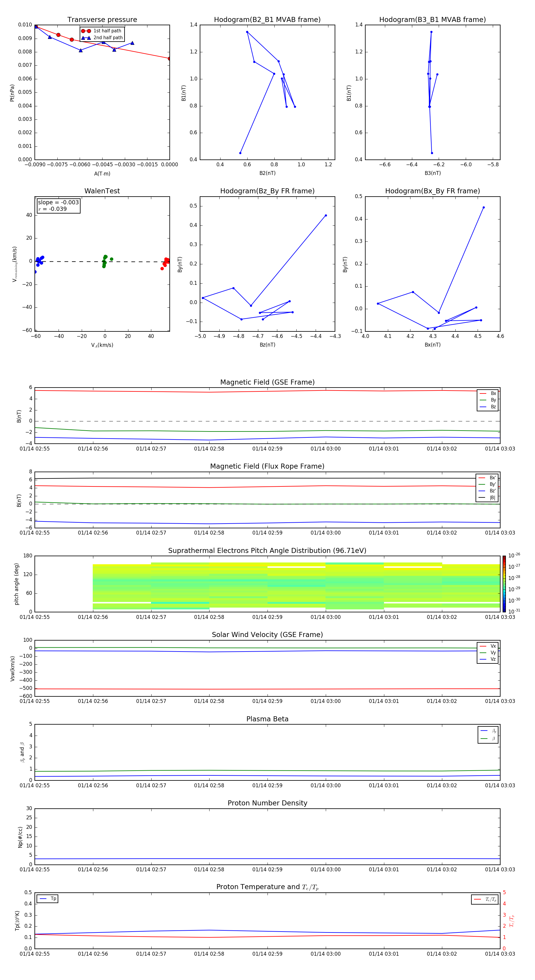Image resolution: width=535 pixels, height=980 pixels.
Task: Click the red cluster in the Walen test plot
Action: click(166, 263)
